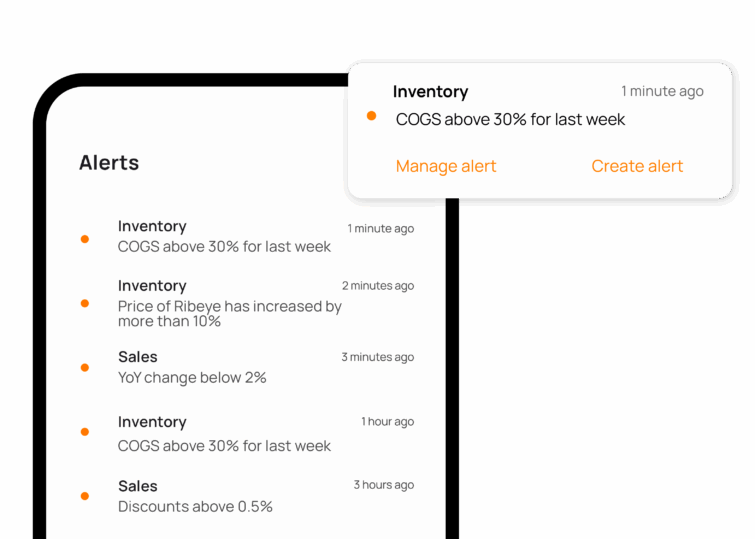Viewport: 755px width, 539px height.
Task: Click orange dot beside Ribeye price alert
Action: 85,303
